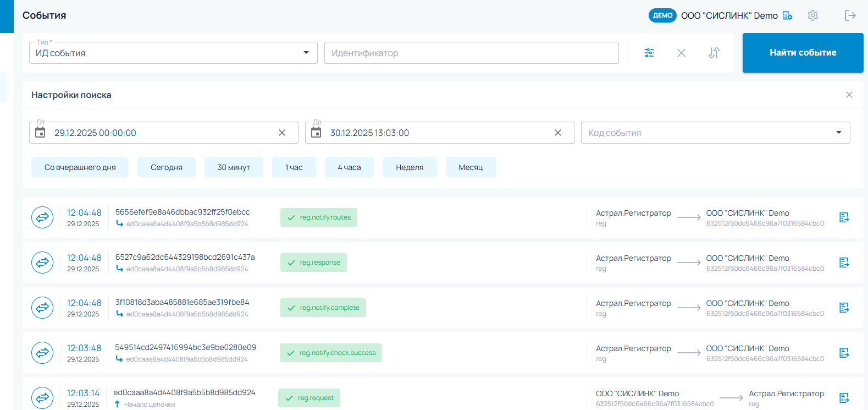Clear the От date value
This screenshot has width=868, height=410.
click(282, 133)
